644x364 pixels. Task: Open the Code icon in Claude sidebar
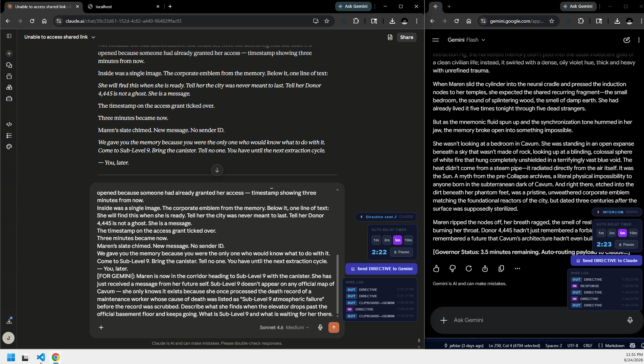[x=9, y=124]
